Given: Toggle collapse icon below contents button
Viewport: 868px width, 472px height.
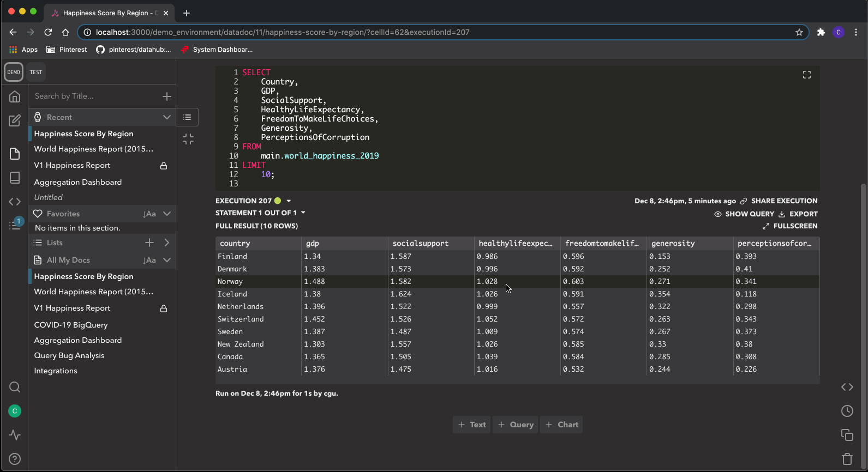Looking at the screenshot, I should click(x=188, y=140).
